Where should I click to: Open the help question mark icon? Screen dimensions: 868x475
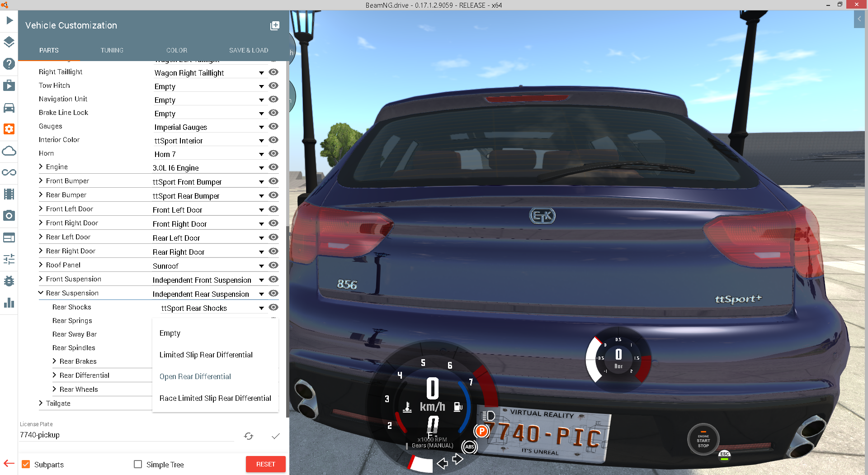point(9,64)
